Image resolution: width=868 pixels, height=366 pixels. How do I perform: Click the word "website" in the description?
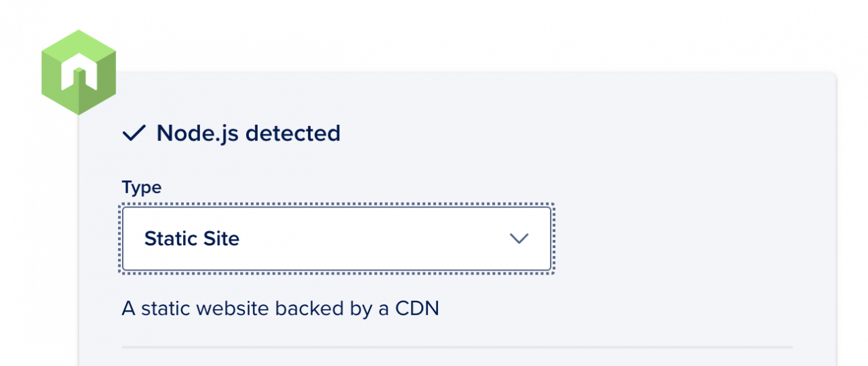[x=233, y=308]
